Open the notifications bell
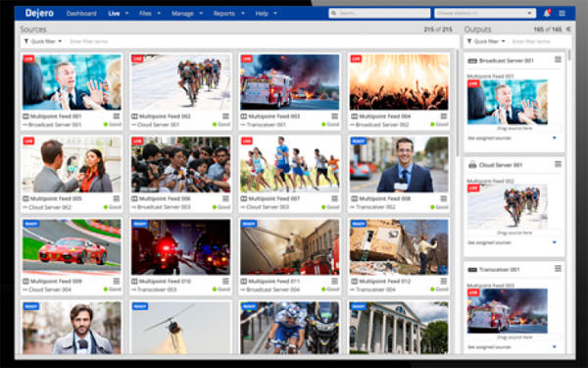Viewport: 588px width, 368px height. (547, 13)
